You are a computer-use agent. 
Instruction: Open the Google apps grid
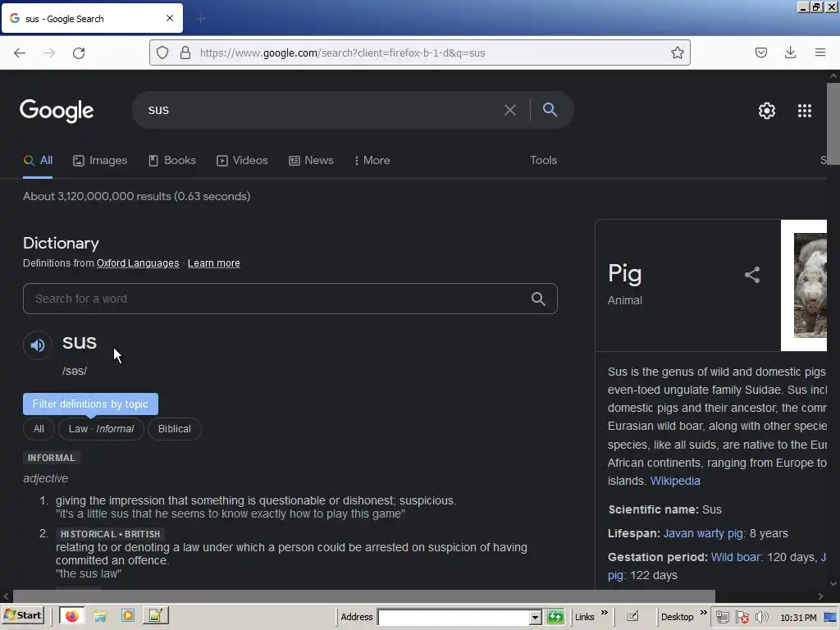[x=804, y=111]
